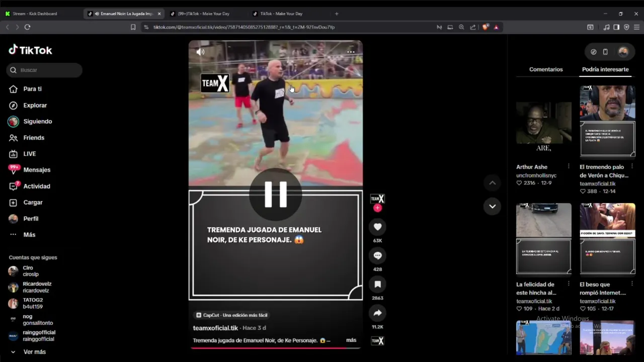The image size is (644, 362).
Task: Open the TeamX sound icon below share
Action: [377, 341]
